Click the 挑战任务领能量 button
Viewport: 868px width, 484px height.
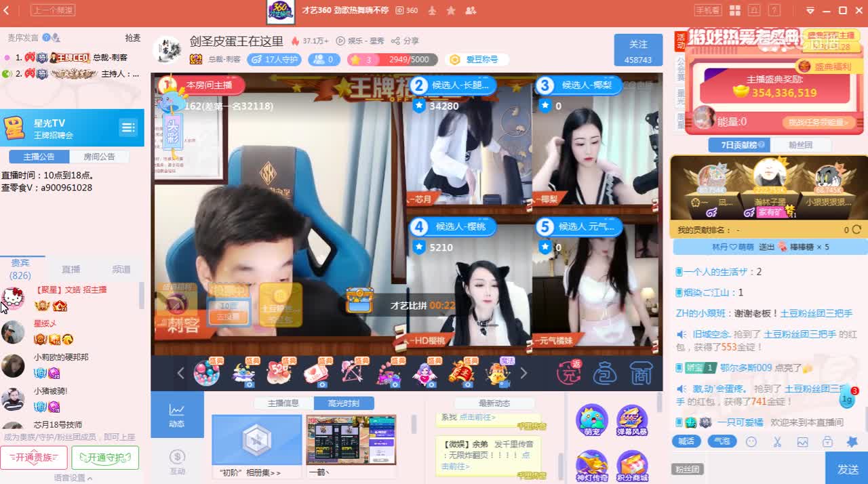point(818,123)
